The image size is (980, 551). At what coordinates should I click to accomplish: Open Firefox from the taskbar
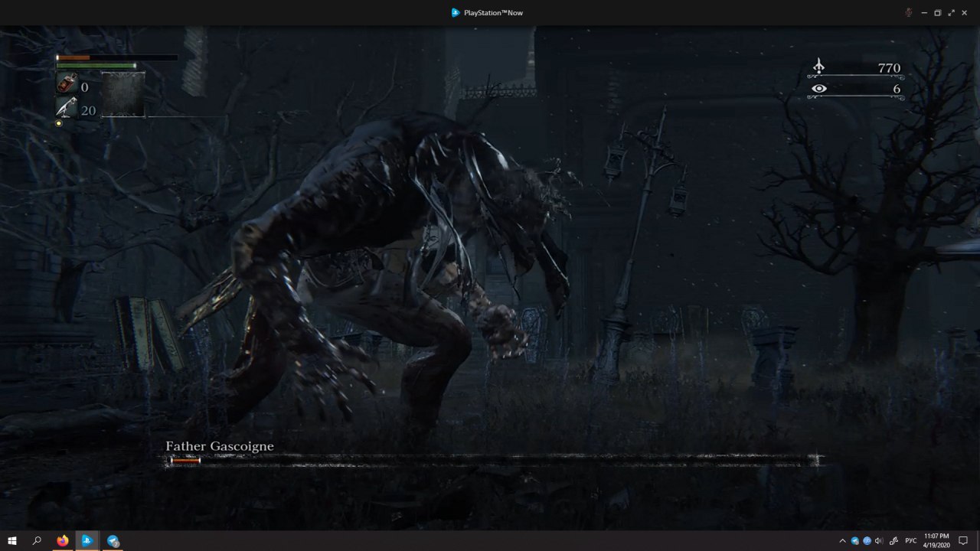coord(62,540)
